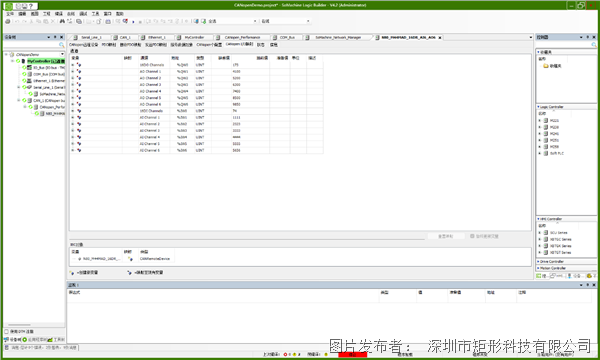Screen dimensions: 600x360
Task: Click the reset mapping button below table
Action: (x=446, y=236)
